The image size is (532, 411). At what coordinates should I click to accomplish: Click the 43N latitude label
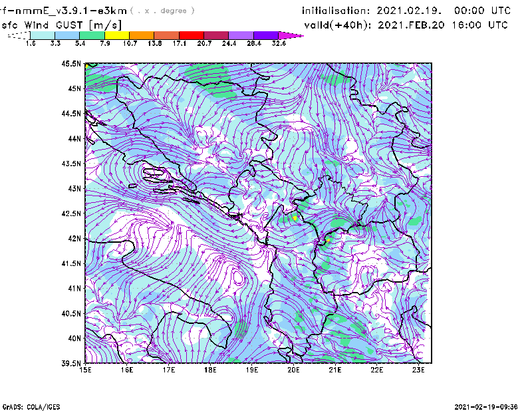[74, 188]
